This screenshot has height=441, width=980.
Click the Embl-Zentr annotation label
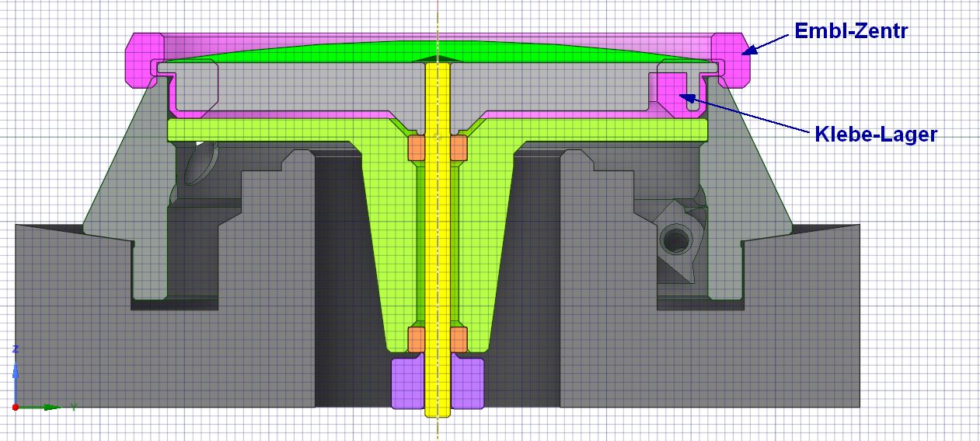pyautogui.click(x=850, y=30)
